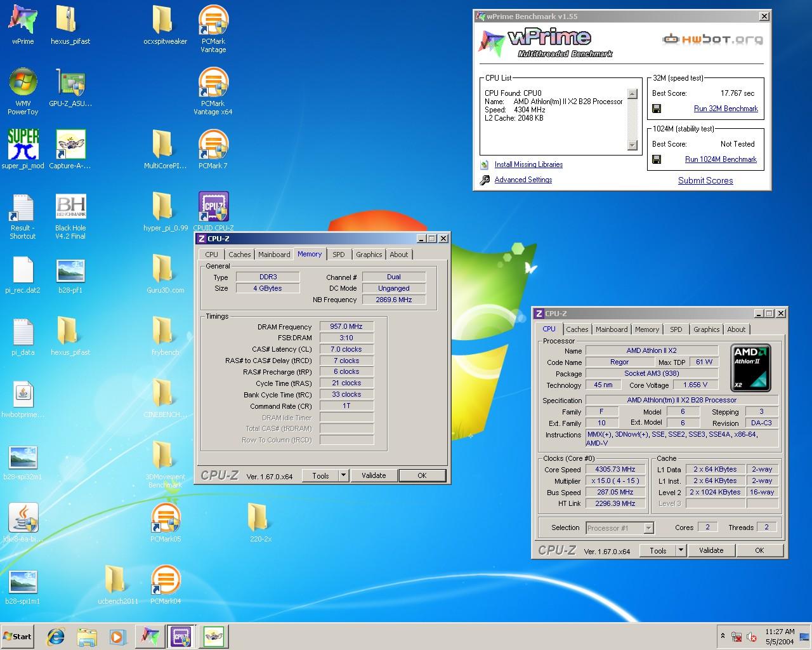Image resolution: width=812 pixels, height=650 pixels.
Task: Launch PCMark05 shortcut
Action: pyautogui.click(x=166, y=522)
